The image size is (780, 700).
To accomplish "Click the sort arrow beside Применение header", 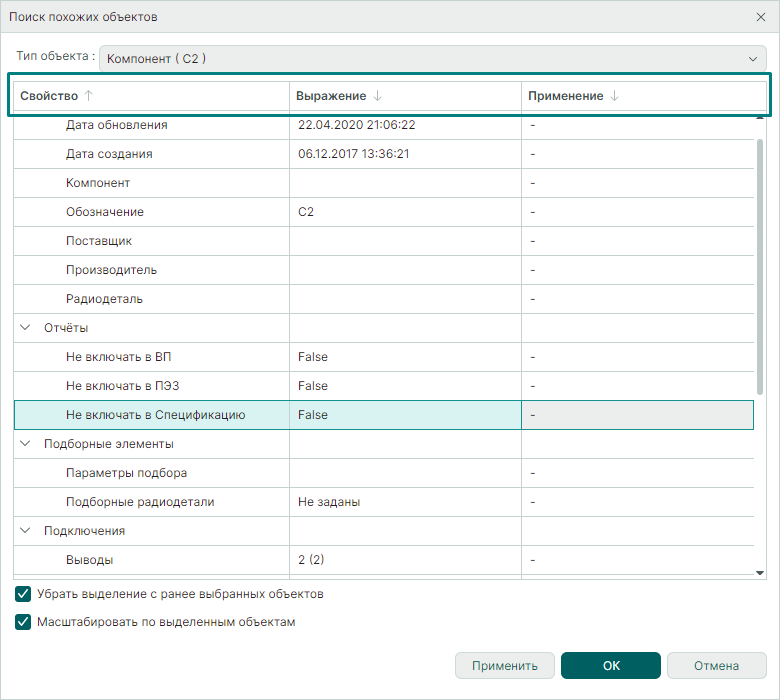I will pos(615,96).
